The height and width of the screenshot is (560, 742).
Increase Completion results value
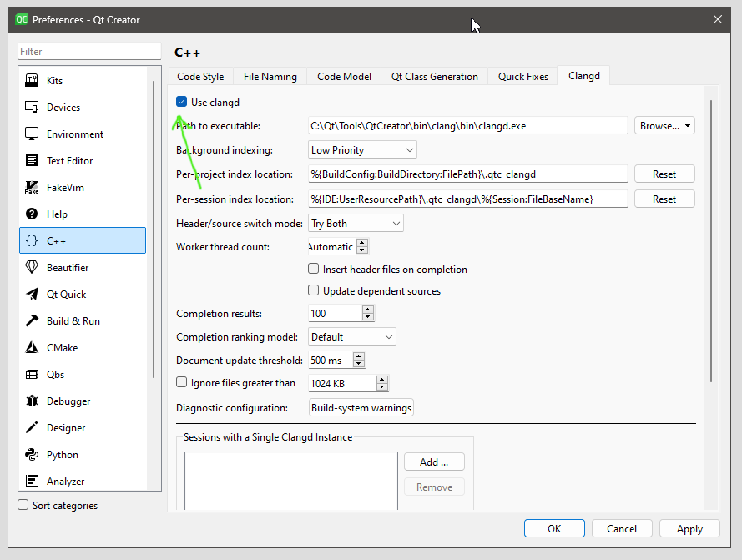coord(368,309)
